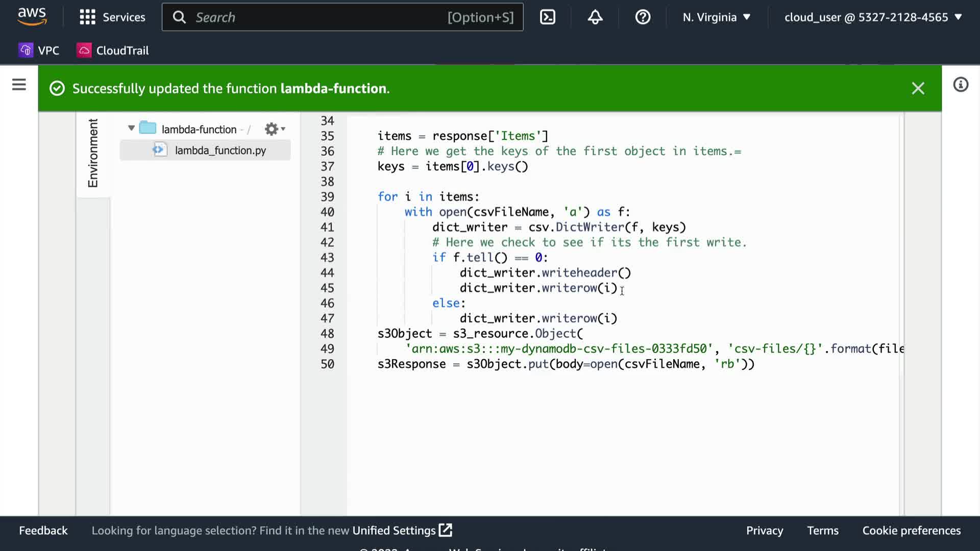Open the help question mark menu

click(x=643, y=17)
